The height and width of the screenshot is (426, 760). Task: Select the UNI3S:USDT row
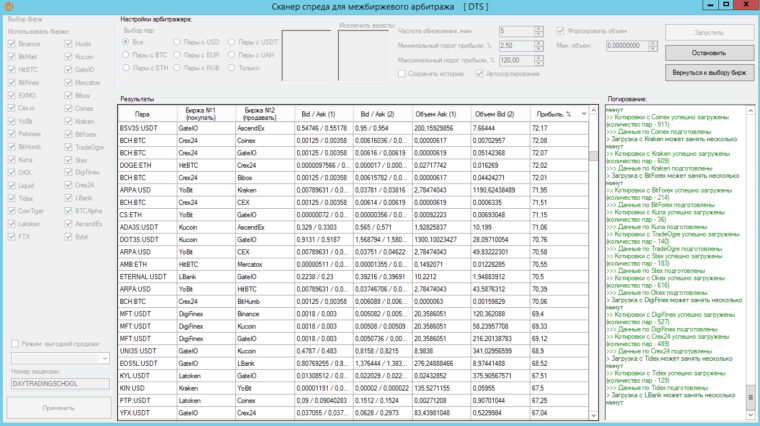pyautogui.click(x=353, y=351)
